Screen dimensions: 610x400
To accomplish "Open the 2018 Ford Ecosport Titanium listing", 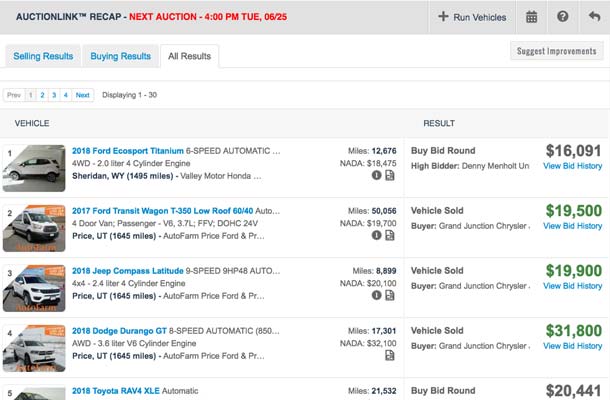I will point(128,151).
